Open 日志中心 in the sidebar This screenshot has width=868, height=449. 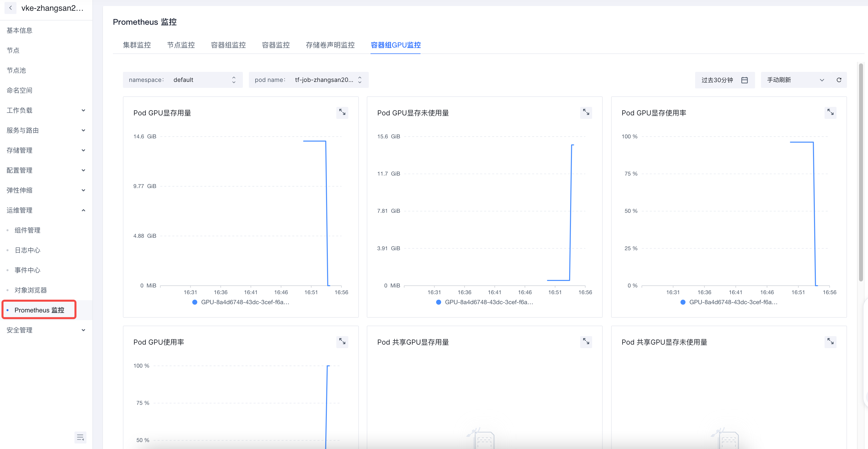(x=27, y=250)
